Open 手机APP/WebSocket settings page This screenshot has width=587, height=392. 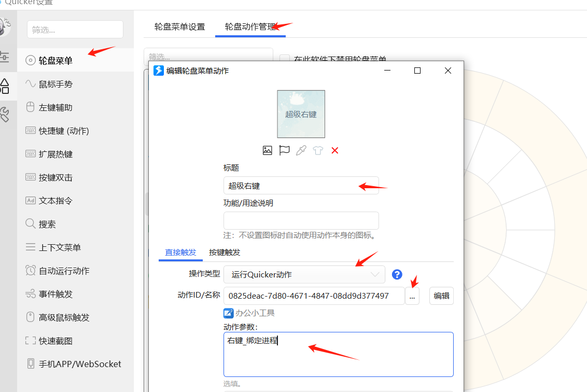click(x=75, y=364)
